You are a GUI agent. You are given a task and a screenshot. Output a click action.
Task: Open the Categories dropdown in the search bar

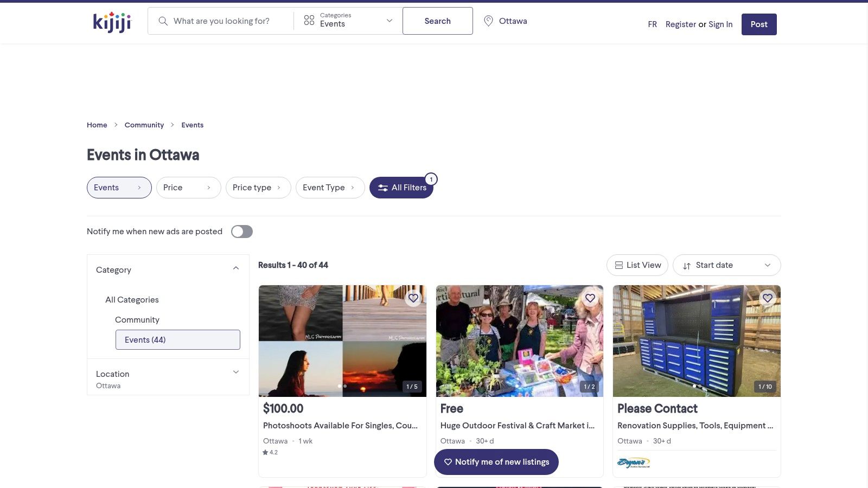[x=348, y=21]
